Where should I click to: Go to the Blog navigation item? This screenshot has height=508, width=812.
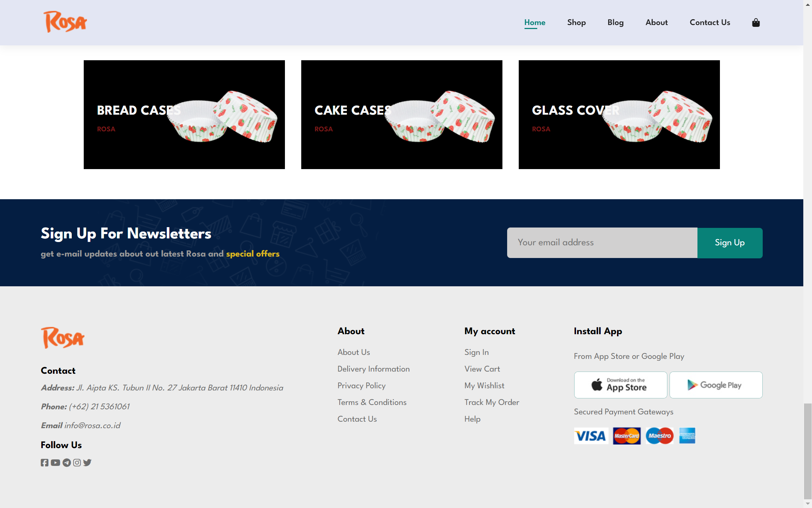(x=615, y=22)
